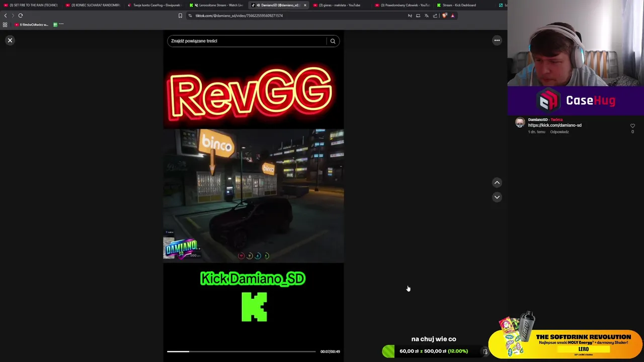Click the tiktok.com URL in address bar
Screen dimensions: 644x362
(x=239, y=16)
